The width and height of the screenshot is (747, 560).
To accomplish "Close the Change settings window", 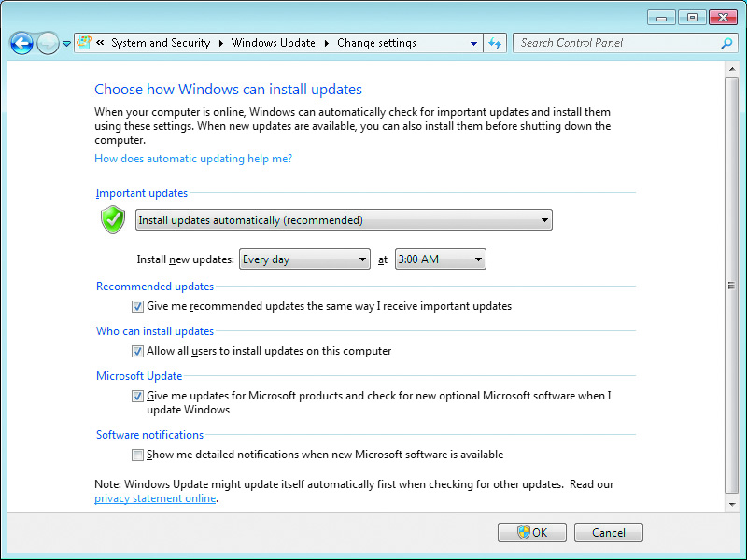I will tap(723, 18).
